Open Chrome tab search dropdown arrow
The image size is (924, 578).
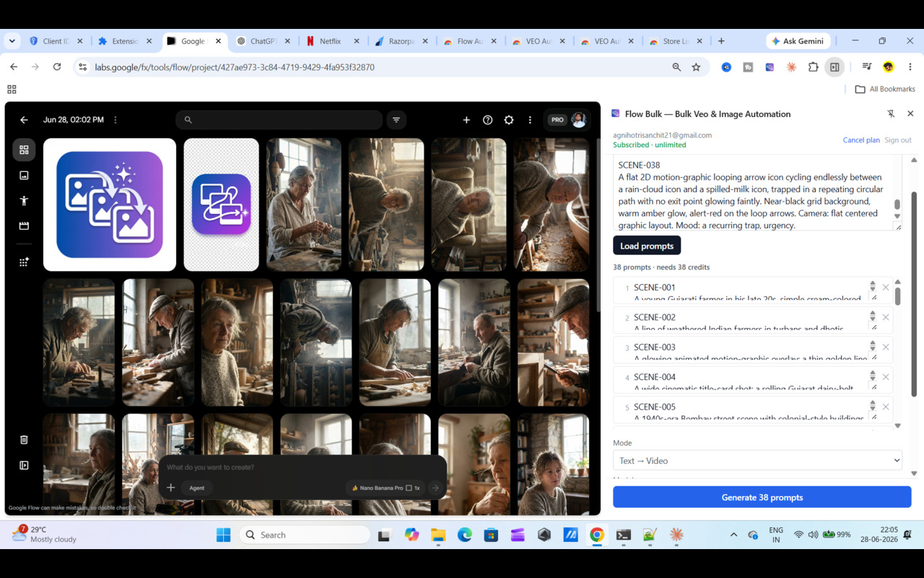[12, 41]
